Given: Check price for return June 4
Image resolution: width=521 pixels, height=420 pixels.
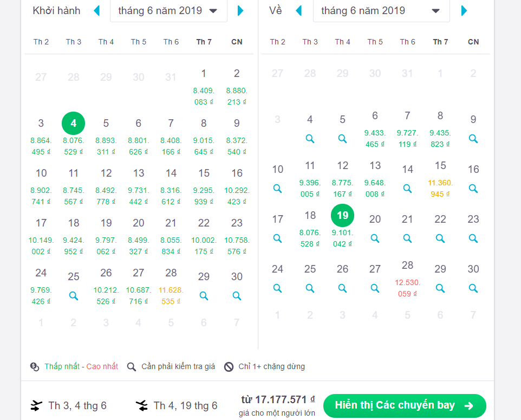Looking at the screenshot, I should (310, 139).
